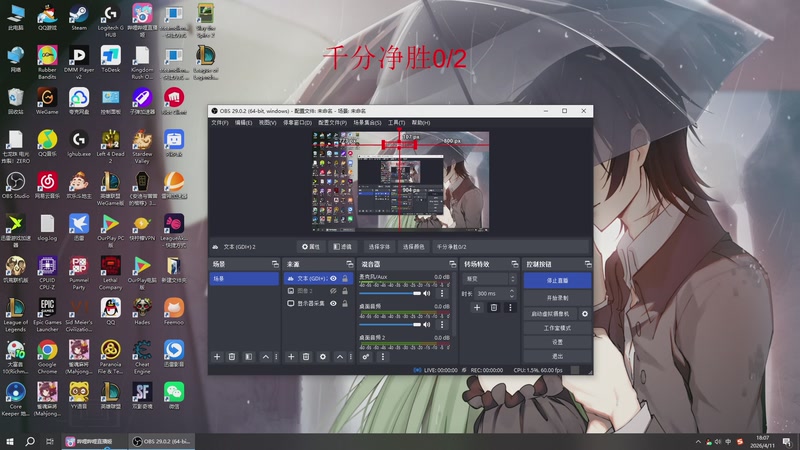Toggle lock on 显示器采集 source

coord(345,303)
